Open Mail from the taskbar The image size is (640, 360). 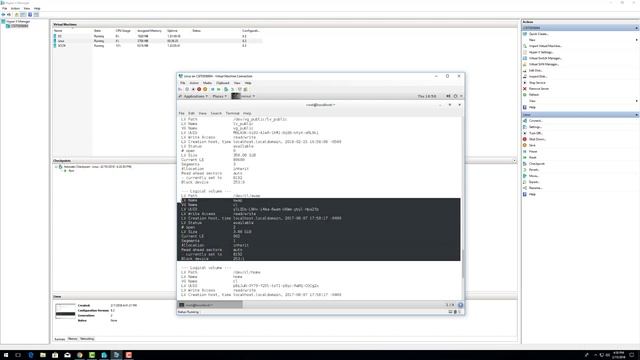coord(67,355)
